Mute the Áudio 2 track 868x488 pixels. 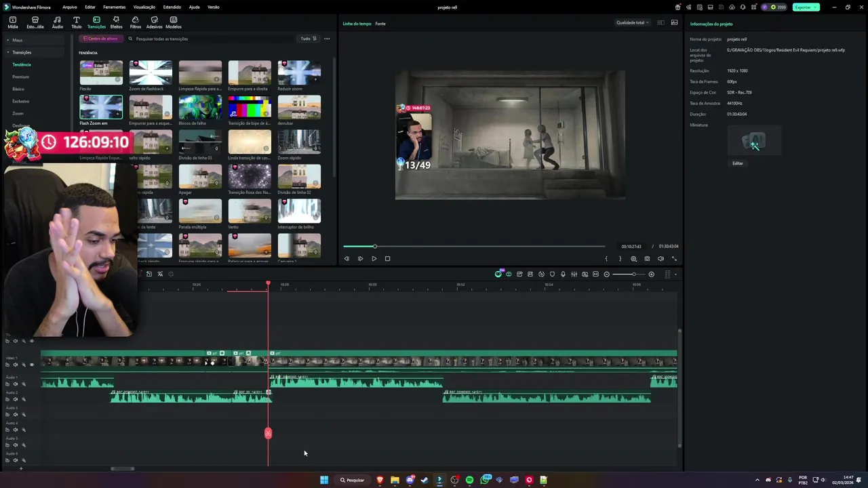point(16,399)
